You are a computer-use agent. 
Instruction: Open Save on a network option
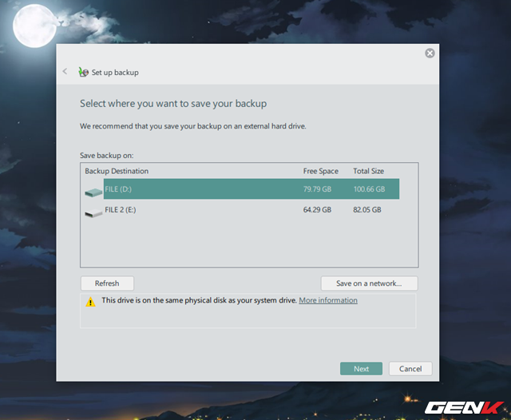click(x=369, y=283)
